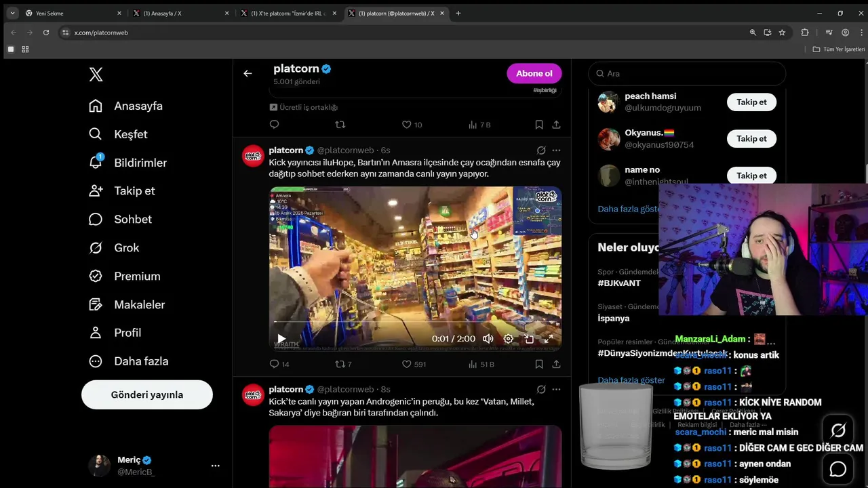Open Sohbet messages
The image size is (868, 488).
pos(120,219)
